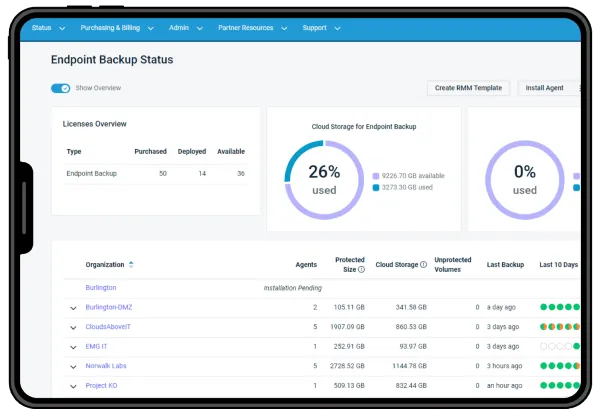Sort by the Organization column arrows
The height and width of the screenshot is (415, 600).
click(131, 264)
